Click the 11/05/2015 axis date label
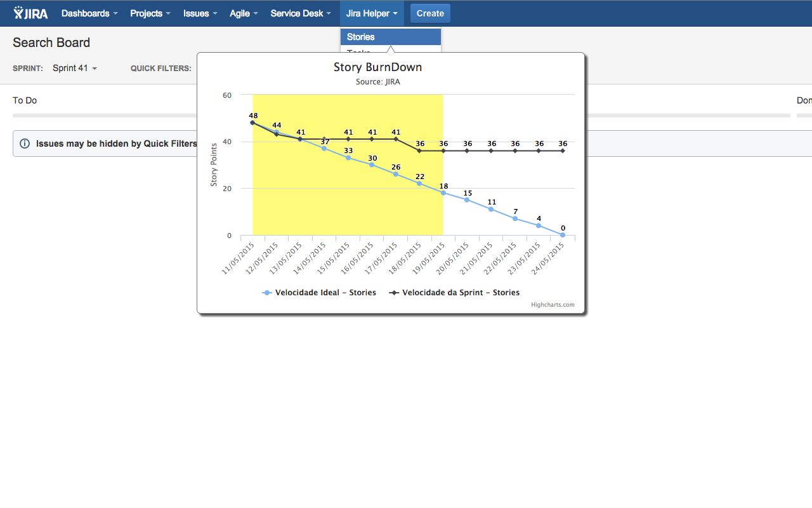This screenshot has height=508, width=812. (239, 258)
